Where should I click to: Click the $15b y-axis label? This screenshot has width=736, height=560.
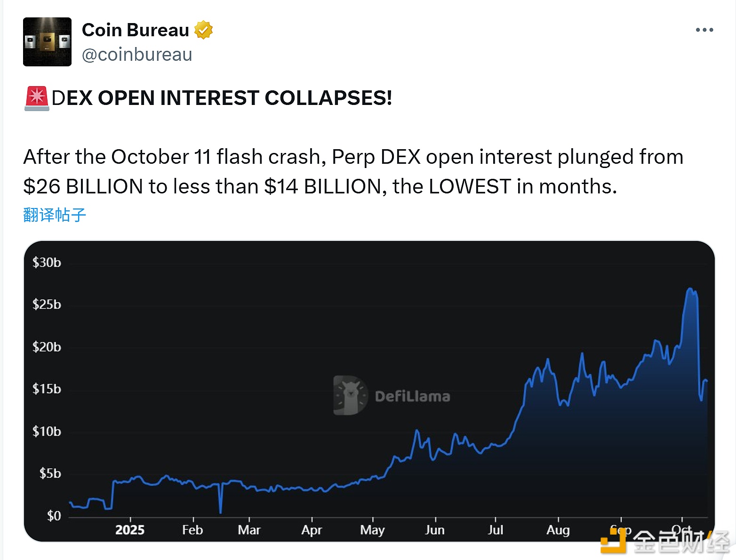point(47,389)
